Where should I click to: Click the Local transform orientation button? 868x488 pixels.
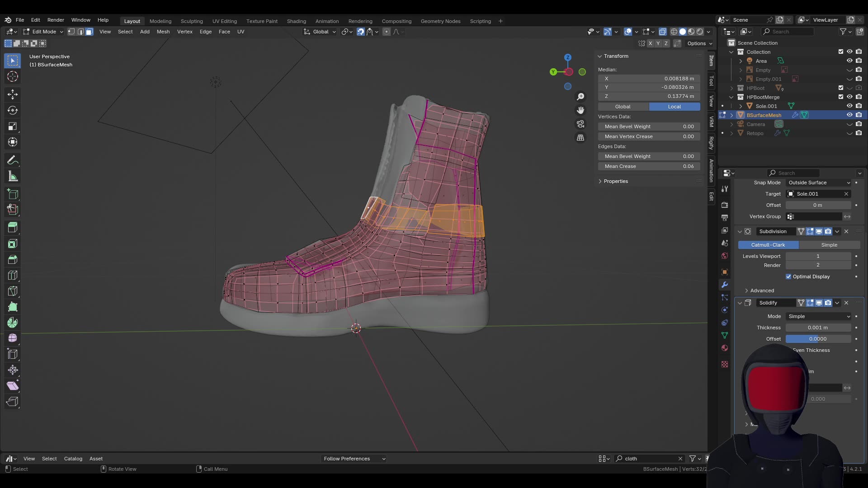[x=674, y=106]
